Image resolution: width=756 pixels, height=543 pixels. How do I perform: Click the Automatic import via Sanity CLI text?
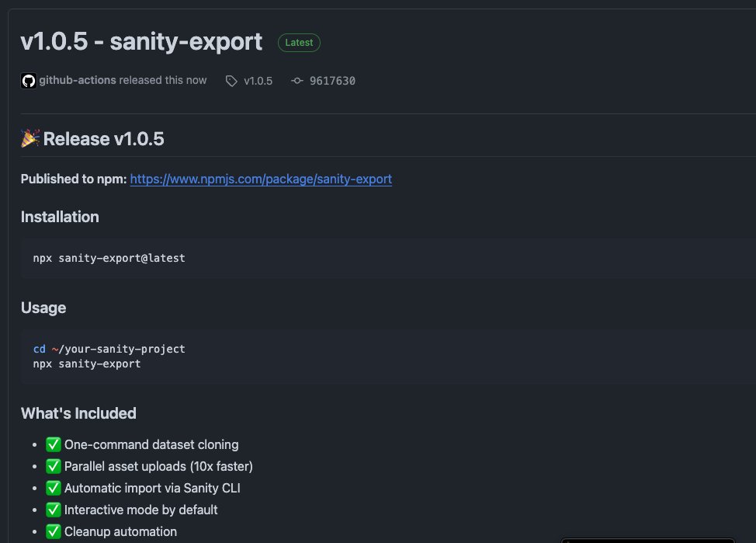152,488
